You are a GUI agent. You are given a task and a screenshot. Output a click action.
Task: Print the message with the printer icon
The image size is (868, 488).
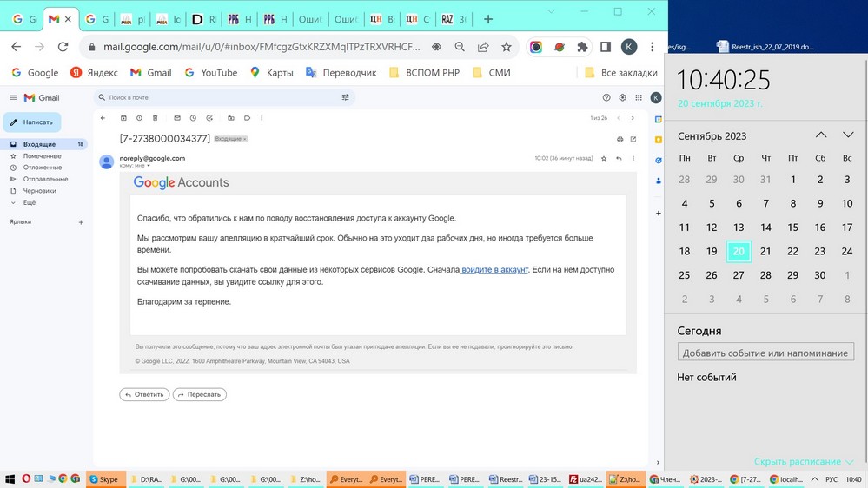click(620, 139)
